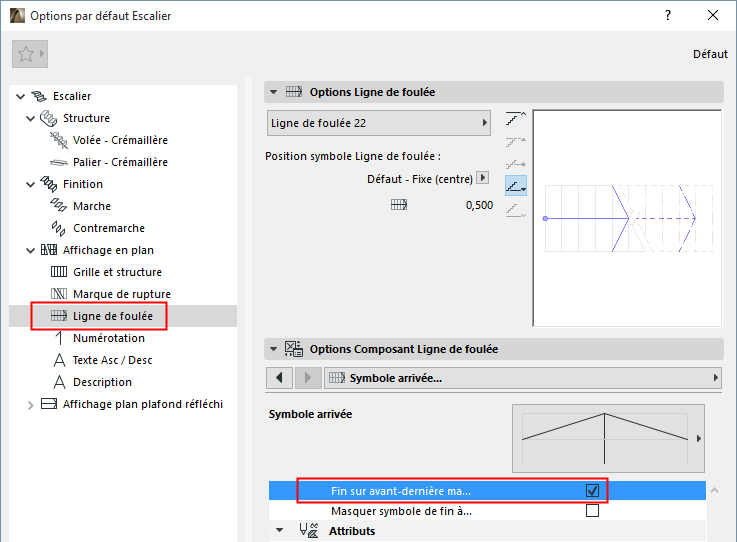
Task: Click the Options Composant Ligne de foulée icon
Action: (294, 349)
